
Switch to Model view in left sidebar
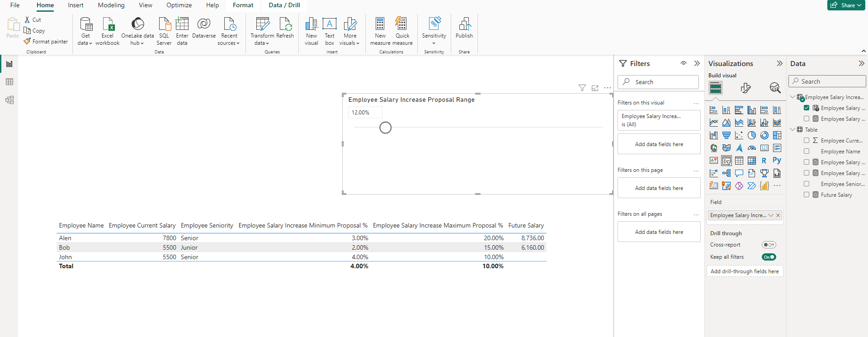[9, 100]
